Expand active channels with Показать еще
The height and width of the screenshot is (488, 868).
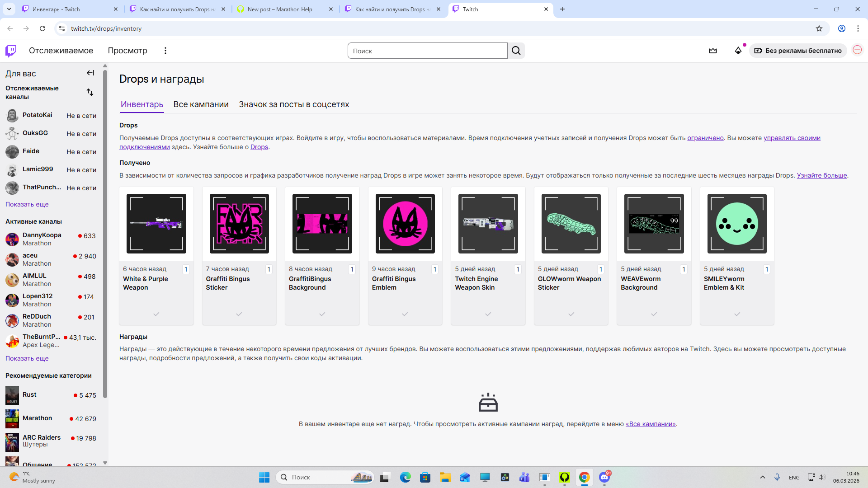coord(27,358)
